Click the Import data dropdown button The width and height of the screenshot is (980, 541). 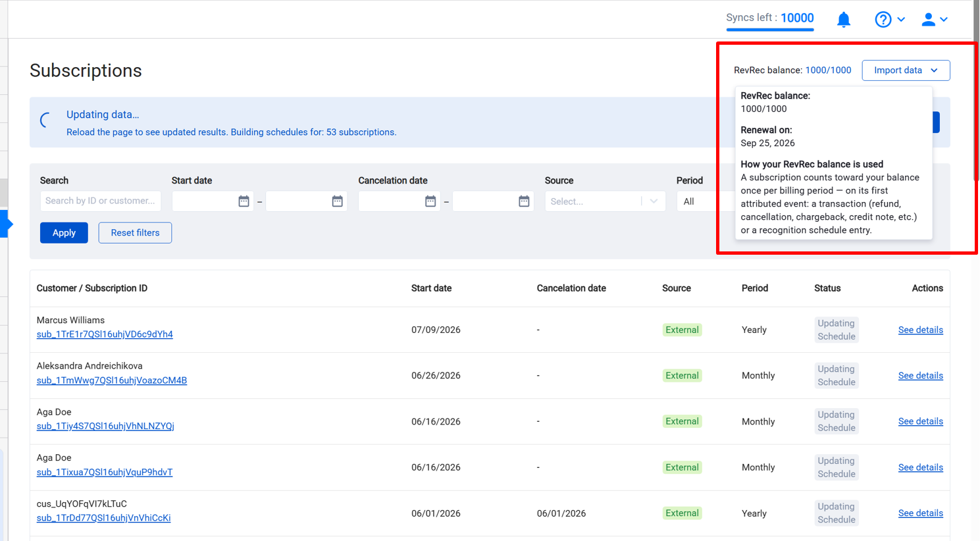pos(906,70)
